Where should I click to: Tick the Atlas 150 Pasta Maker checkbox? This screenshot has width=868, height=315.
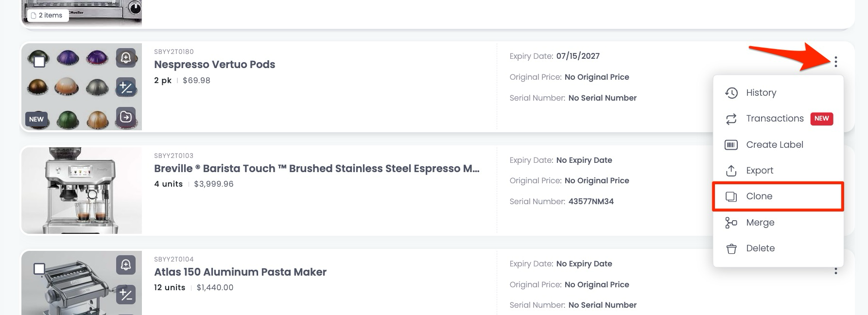pos(39,269)
